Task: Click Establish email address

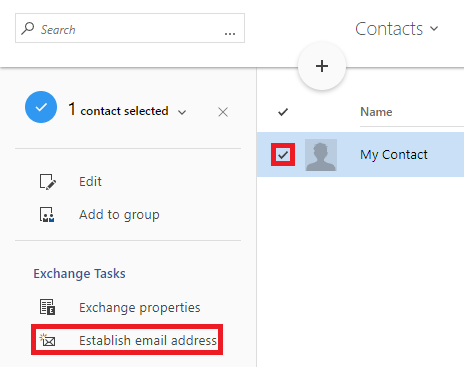Action: pyautogui.click(x=148, y=340)
